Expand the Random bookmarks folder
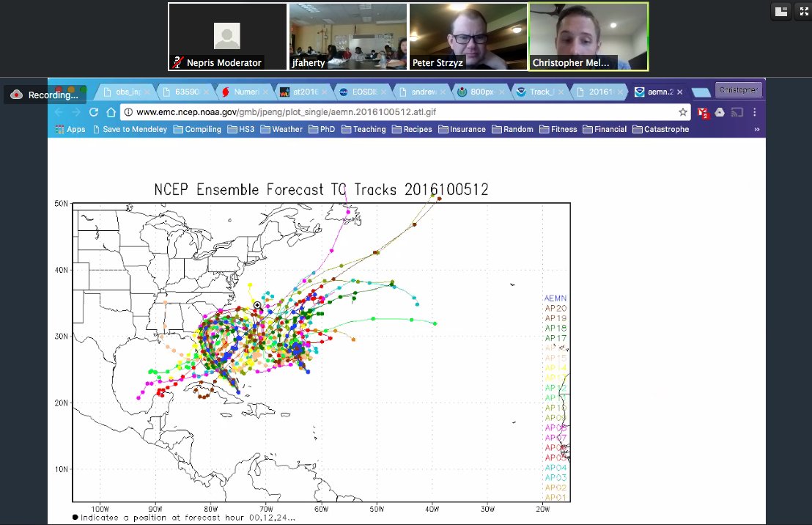The height and width of the screenshot is (525, 812). 512,129
